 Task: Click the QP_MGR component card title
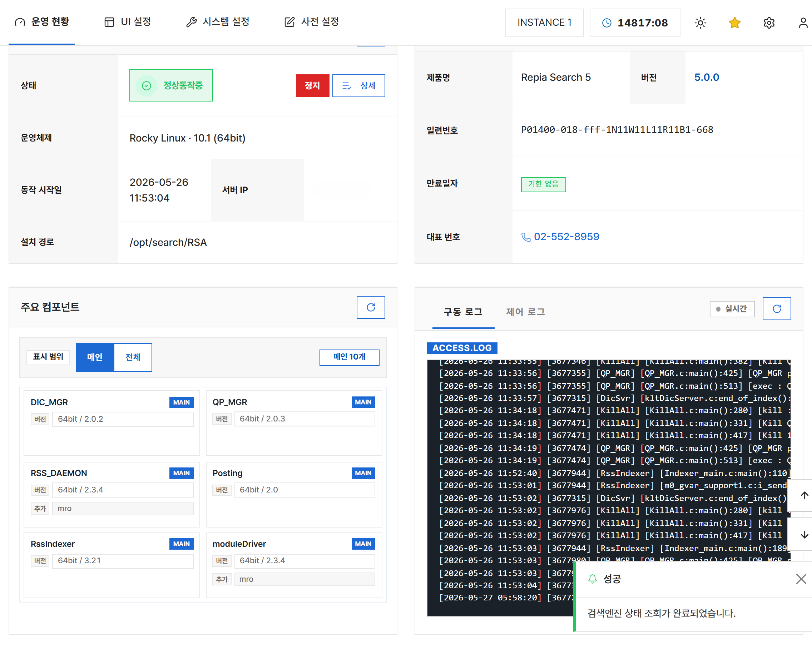tap(230, 402)
